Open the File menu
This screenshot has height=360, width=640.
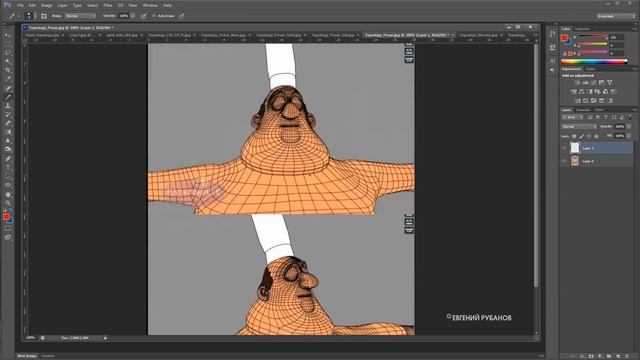point(20,5)
